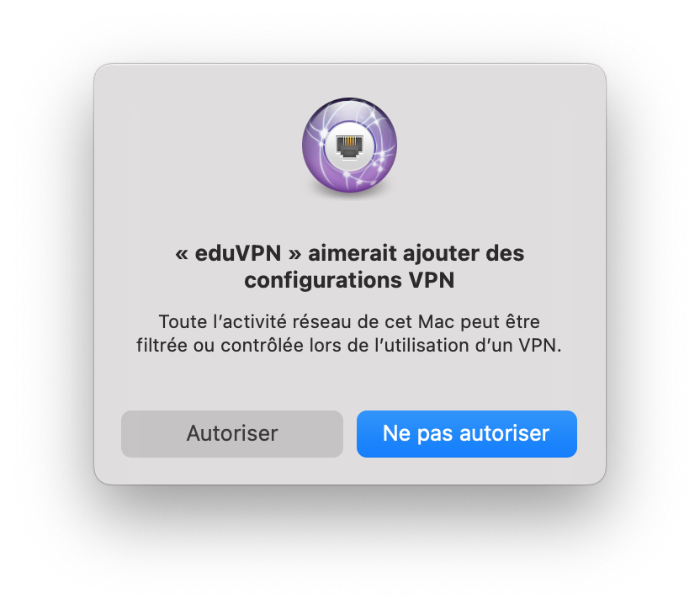Click the « eduVPN » word in the title

pos(238,253)
